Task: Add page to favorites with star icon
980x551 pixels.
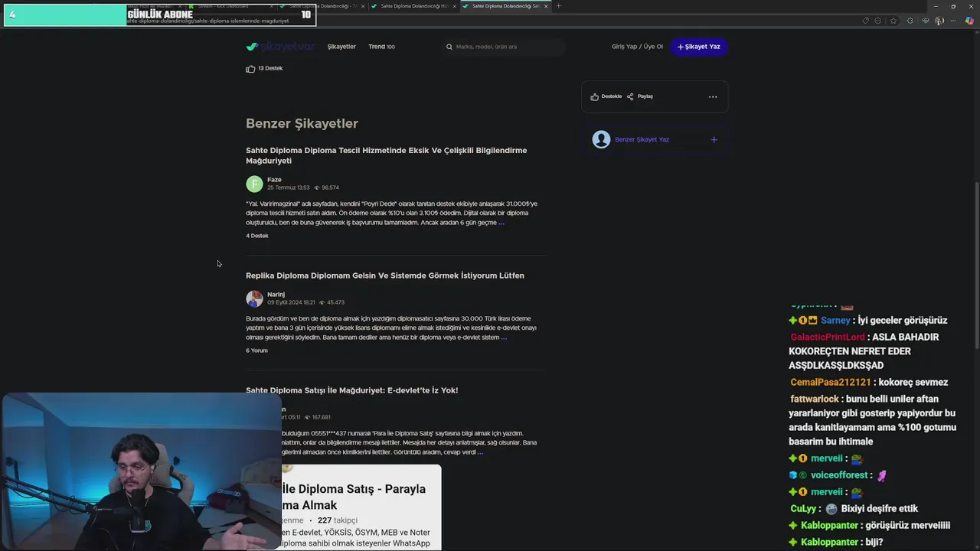Action: coord(893,21)
